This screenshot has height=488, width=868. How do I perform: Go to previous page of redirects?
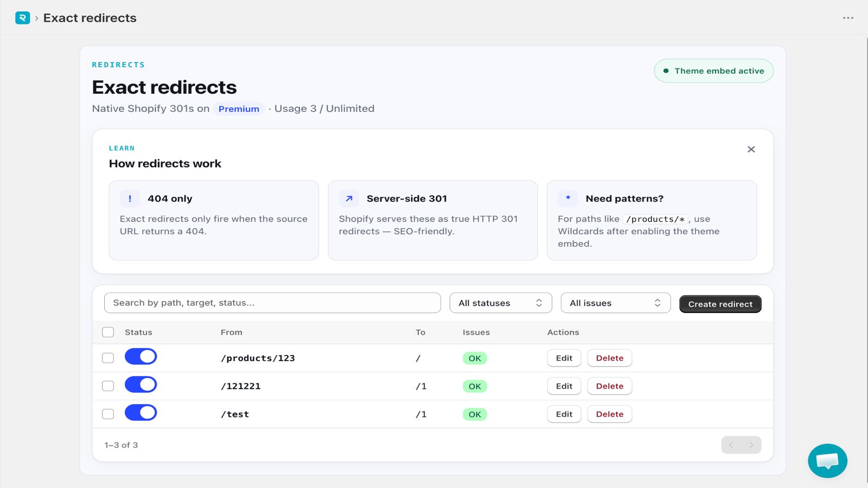[731, 445]
